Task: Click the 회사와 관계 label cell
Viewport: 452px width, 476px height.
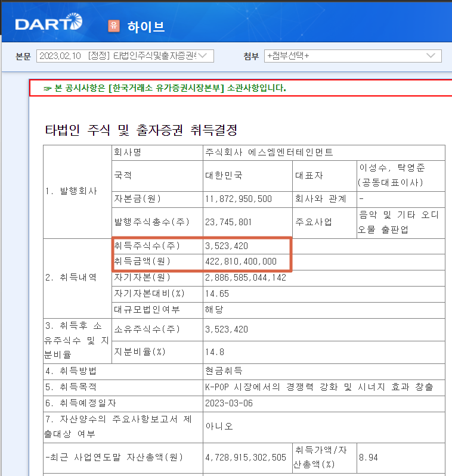Action: click(324, 199)
